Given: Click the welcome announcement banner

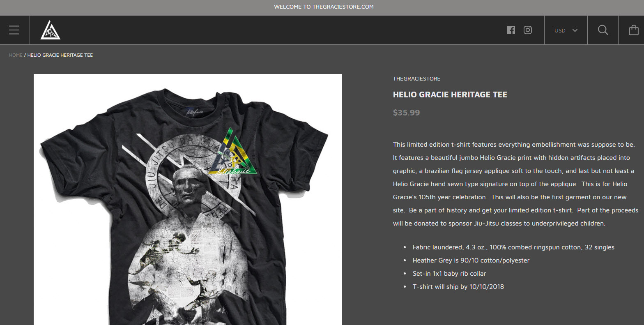Looking at the screenshot, I should click(x=322, y=7).
